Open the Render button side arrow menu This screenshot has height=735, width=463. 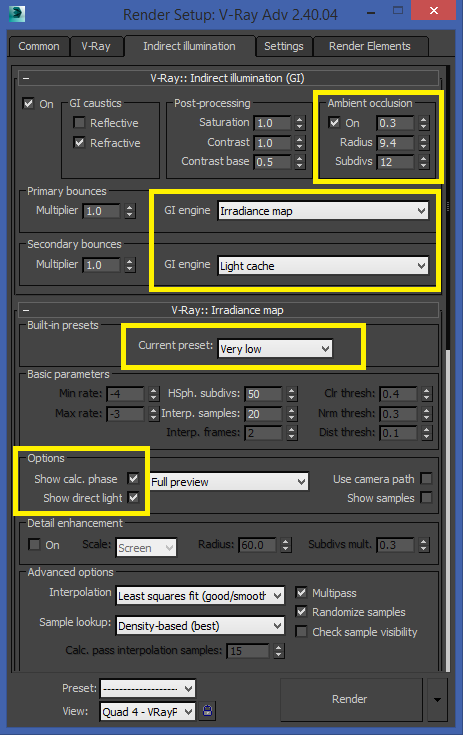(x=437, y=700)
